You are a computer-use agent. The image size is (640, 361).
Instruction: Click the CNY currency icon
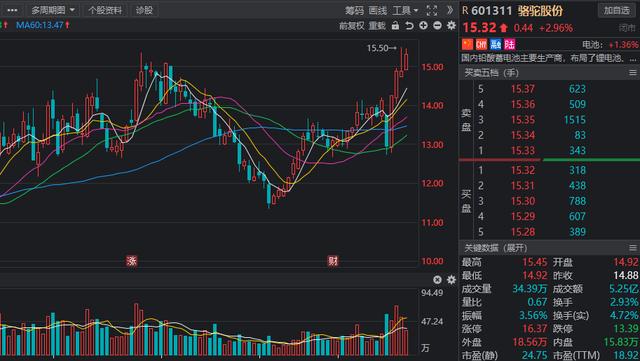coord(481,44)
